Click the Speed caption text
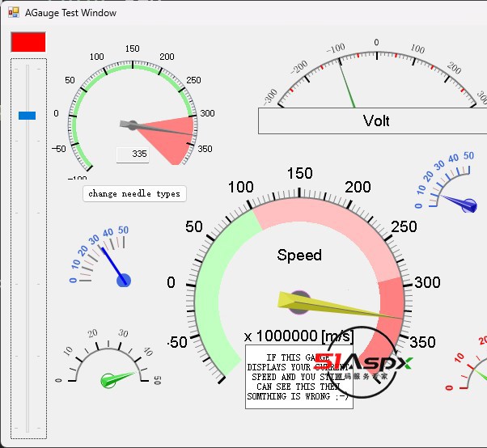 299,256
